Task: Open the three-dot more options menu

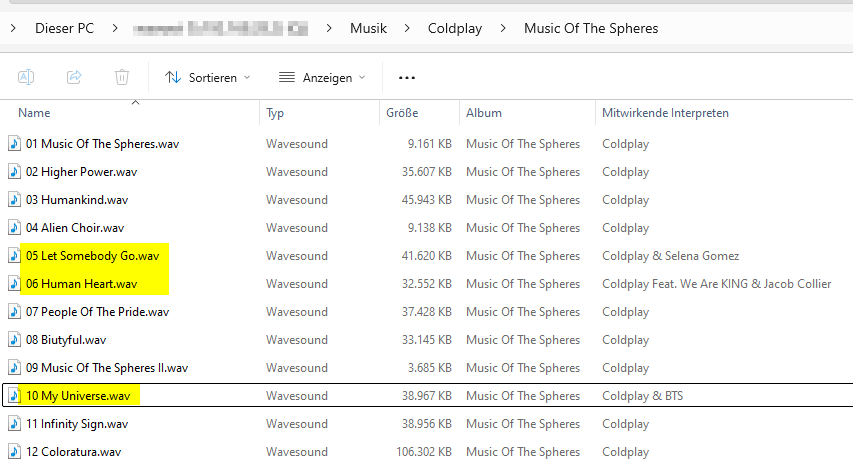Action: point(406,77)
